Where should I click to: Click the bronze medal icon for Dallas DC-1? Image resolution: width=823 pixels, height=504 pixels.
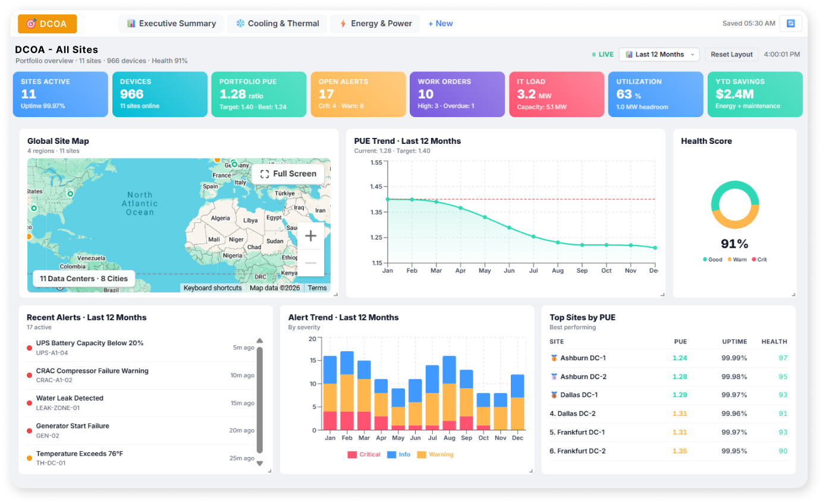(554, 395)
